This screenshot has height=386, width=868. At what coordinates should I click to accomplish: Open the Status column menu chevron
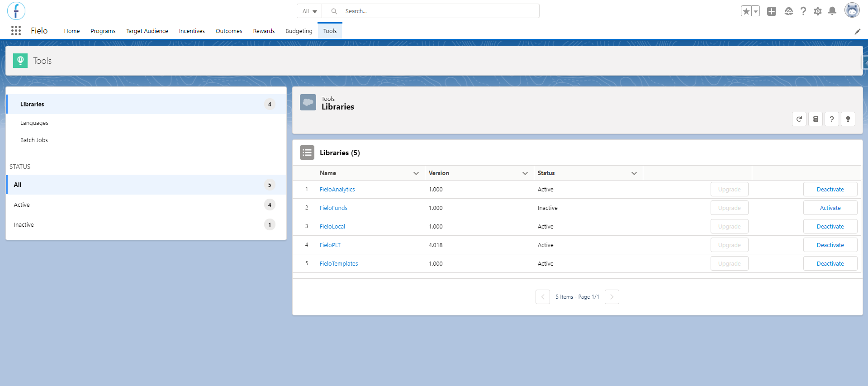634,173
